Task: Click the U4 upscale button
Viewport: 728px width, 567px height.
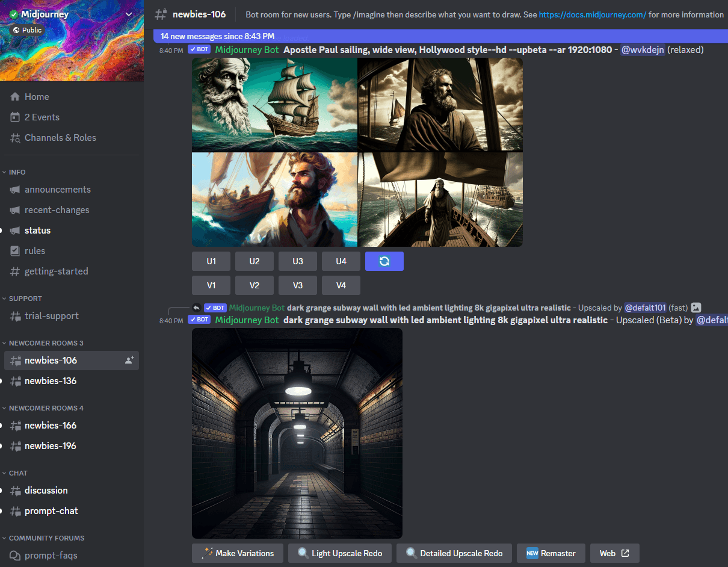Action: (x=341, y=261)
